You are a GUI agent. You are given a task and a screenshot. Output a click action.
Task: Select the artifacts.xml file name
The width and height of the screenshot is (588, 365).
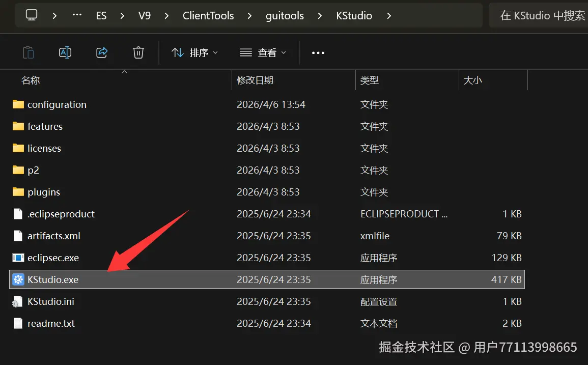point(54,236)
